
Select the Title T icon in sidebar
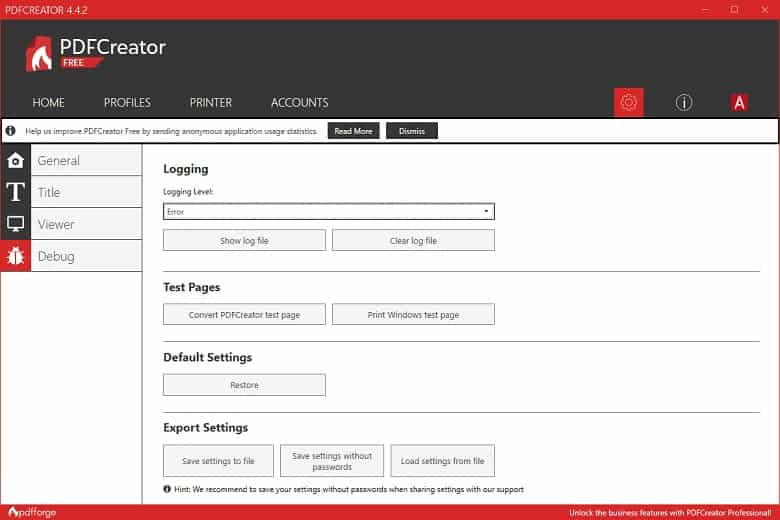(x=15, y=192)
